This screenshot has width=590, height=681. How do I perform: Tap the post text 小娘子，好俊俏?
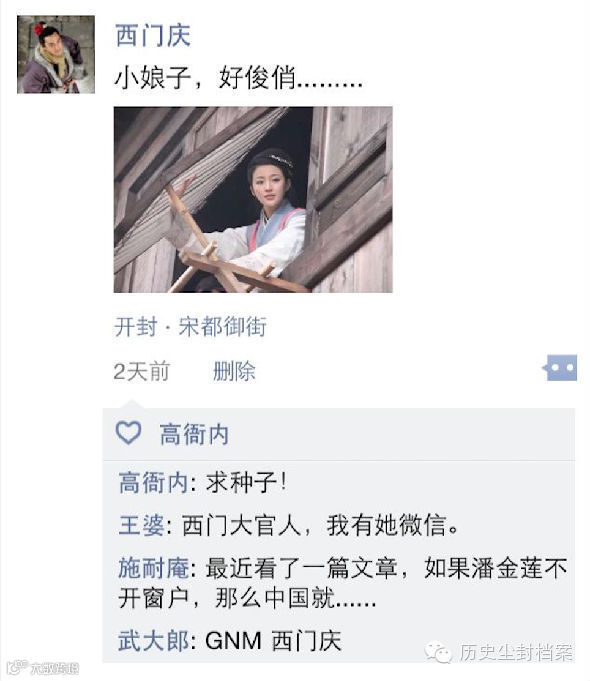point(238,78)
